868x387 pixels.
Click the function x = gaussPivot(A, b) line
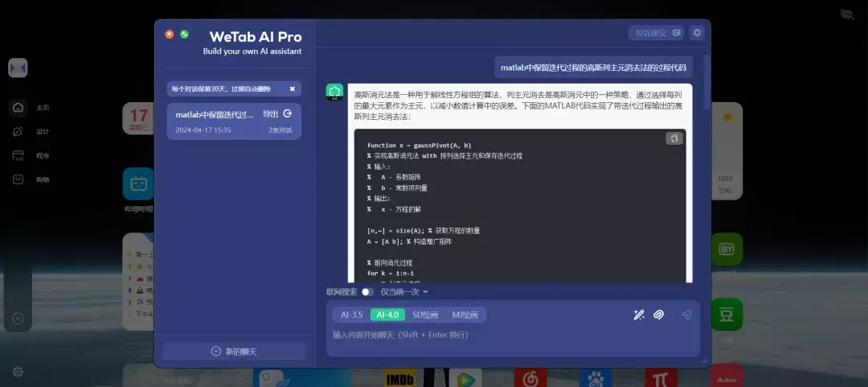tap(419, 146)
